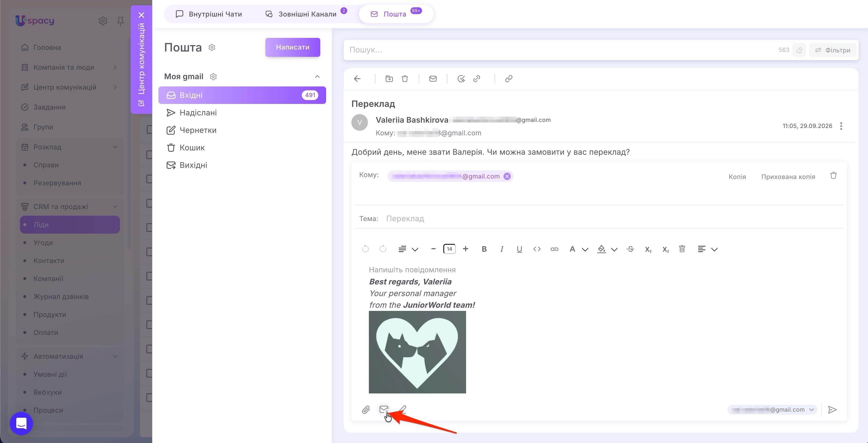The width and height of the screenshot is (868, 443).
Task: Collapse CRM та продажі section
Action: (x=115, y=206)
